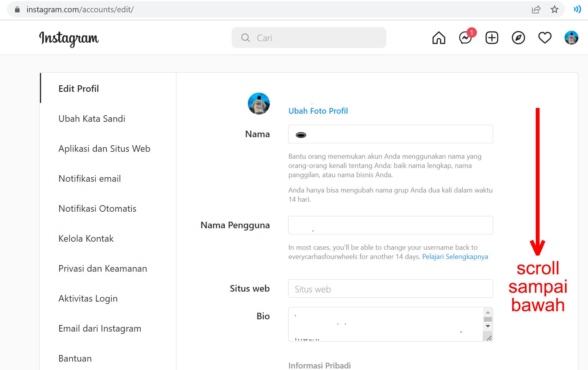Open Messenger direct messages icon
The width and height of the screenshot is (588, 370).
coord(466,38)
